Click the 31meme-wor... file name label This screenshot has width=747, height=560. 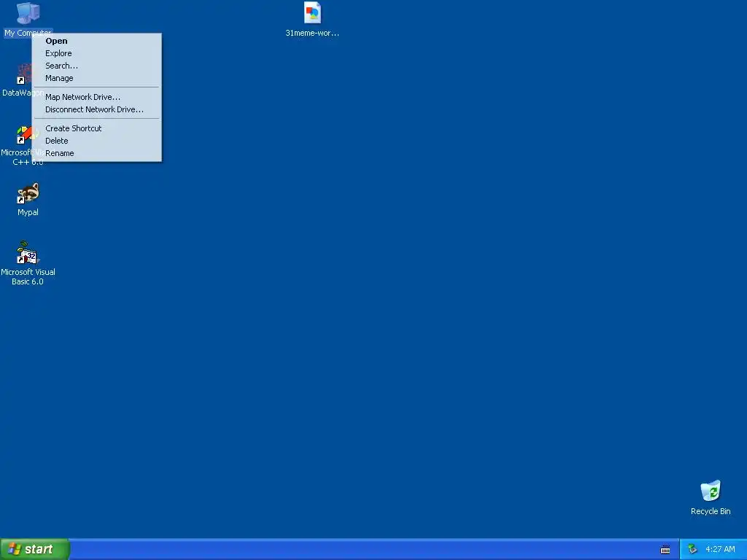tap(312, 33)
